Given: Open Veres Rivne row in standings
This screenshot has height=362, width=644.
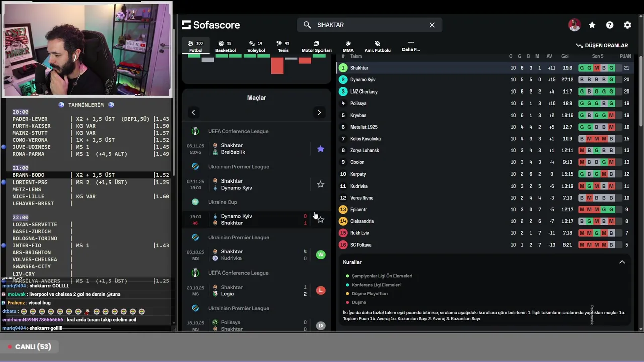Looking at the screenshot, I should point(486,198).
